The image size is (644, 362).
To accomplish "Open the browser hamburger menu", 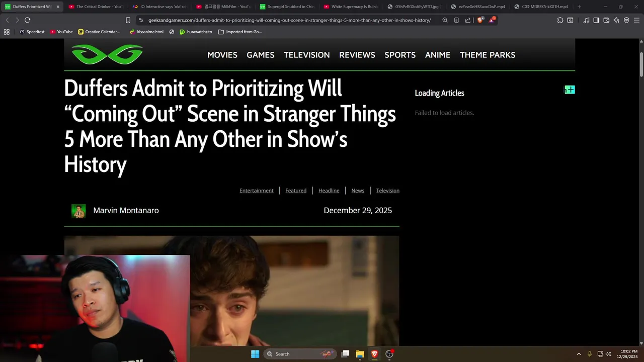I will click(636, 20).
